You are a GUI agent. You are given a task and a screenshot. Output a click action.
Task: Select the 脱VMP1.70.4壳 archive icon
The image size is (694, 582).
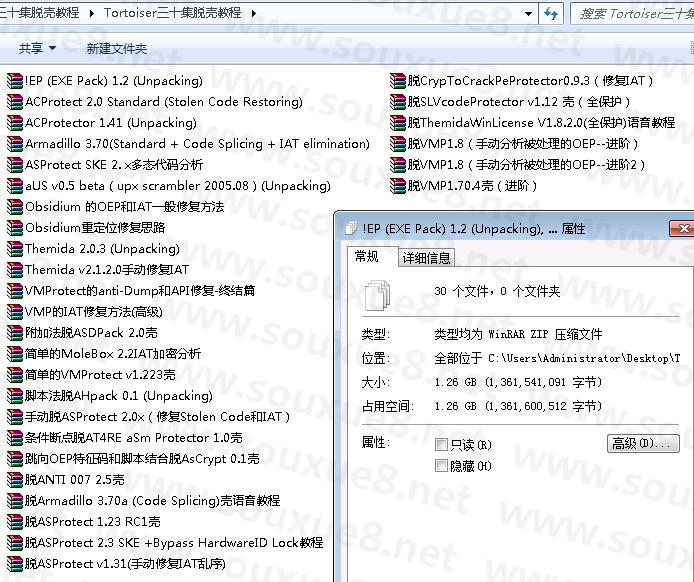point(397,186)
